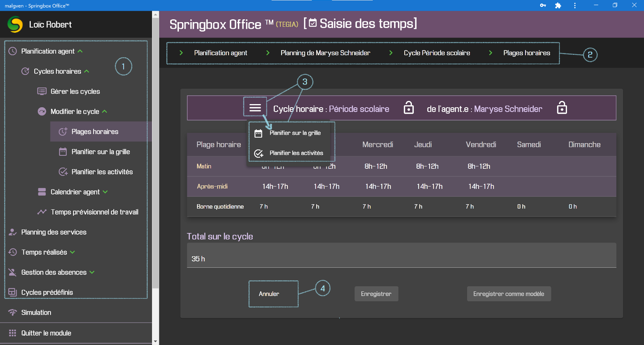Click the sidebar scrollbar up arrow

click(156, 15)
